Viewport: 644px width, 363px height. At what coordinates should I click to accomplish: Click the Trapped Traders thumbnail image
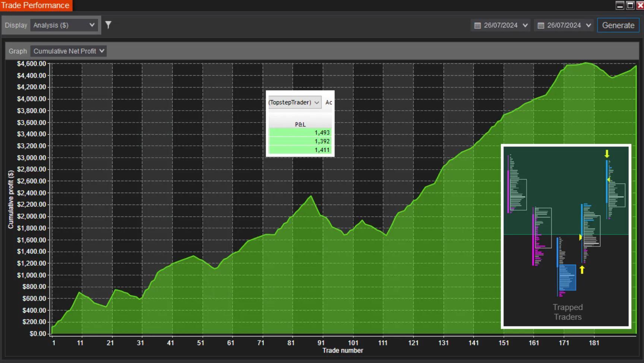point(566,236)
